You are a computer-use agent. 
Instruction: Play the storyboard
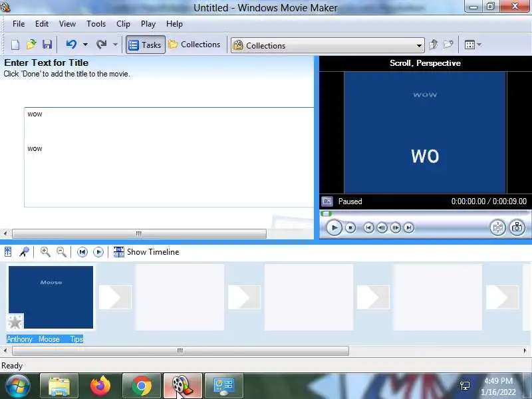coord(98,252)
